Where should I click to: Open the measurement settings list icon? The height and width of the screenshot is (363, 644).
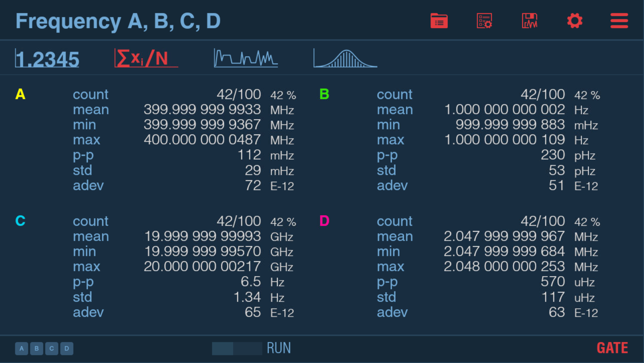(484, 21)
